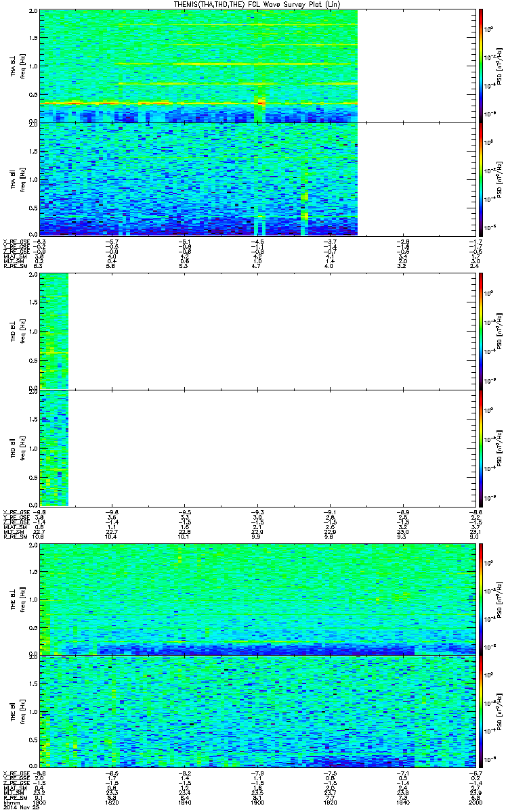Image resolution: width=508 pixels, height=812 pixels.
Task: Click the 1800 time tick label at bottom
Action: [40, 801]
